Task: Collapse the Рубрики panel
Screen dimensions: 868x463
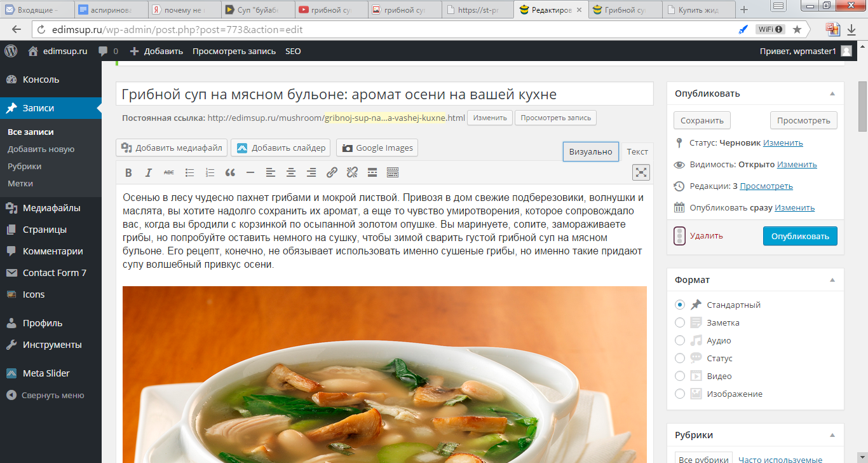Action: tap(832, 434)
